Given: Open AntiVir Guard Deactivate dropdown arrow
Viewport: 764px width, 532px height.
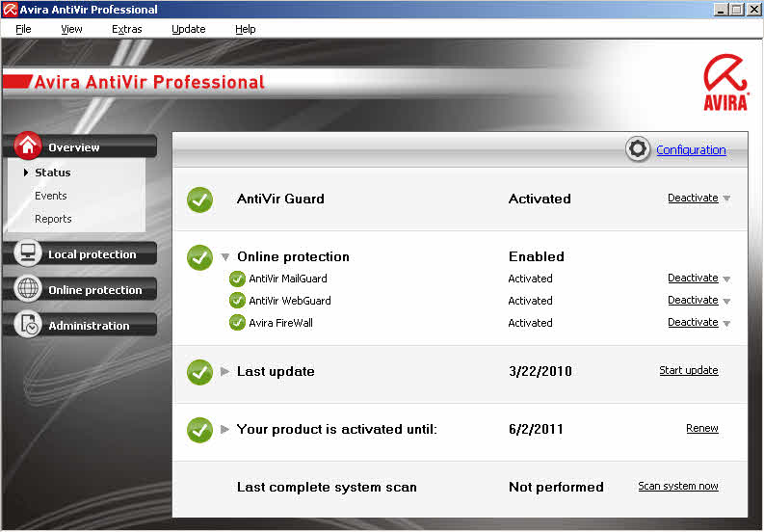Looking at the screenshot, I should [726, 199].
